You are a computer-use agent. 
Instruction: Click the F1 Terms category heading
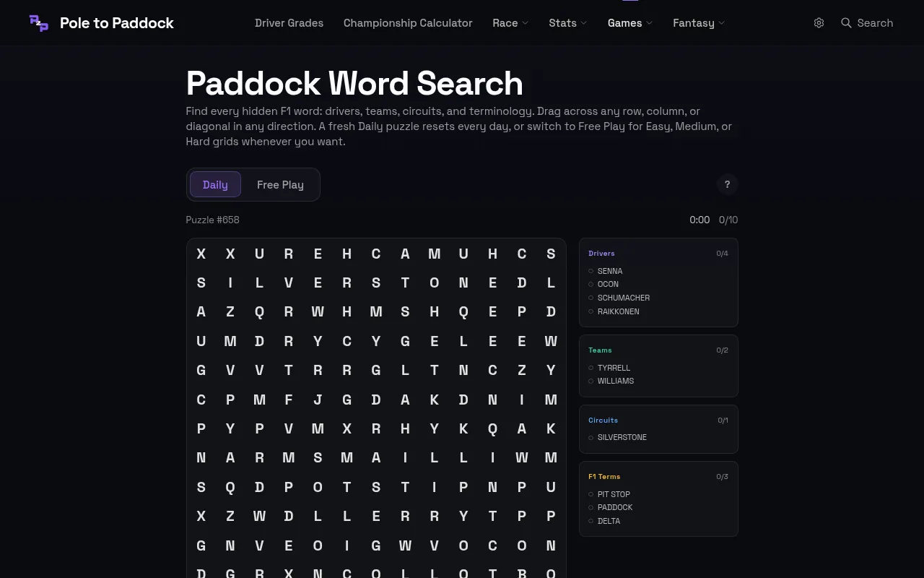click(604, 477)
